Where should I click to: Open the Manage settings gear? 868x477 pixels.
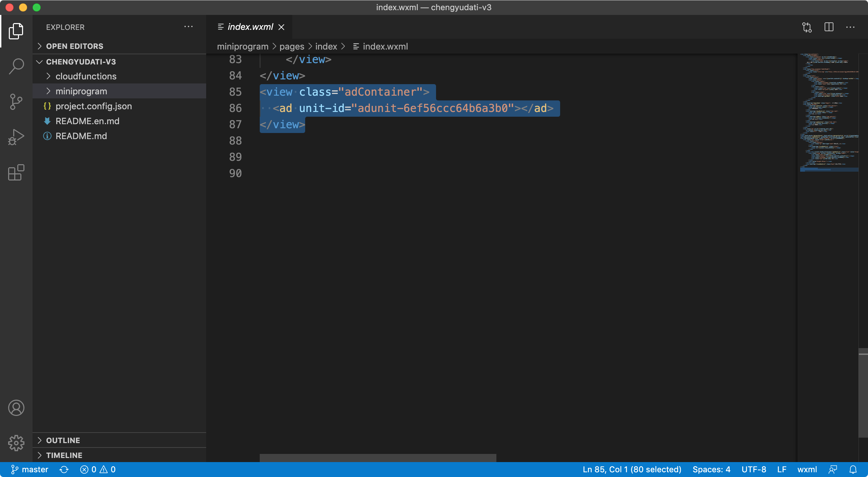(16, 443)
